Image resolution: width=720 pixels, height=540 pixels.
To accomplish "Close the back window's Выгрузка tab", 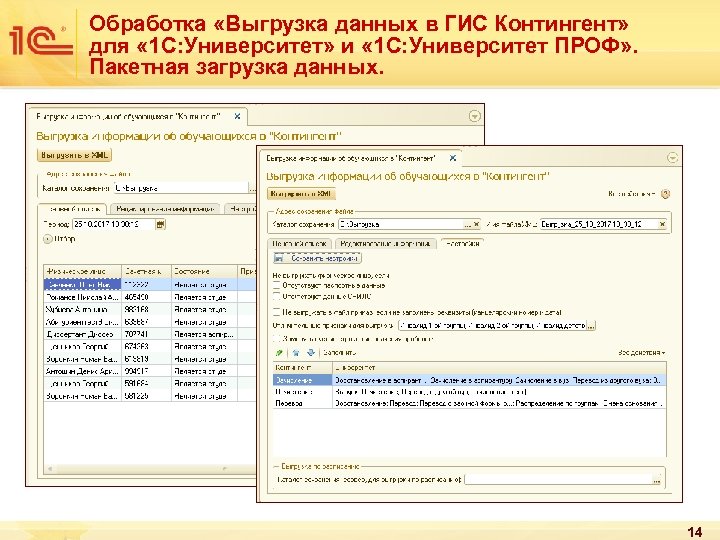I will click(x=237, y=116).
